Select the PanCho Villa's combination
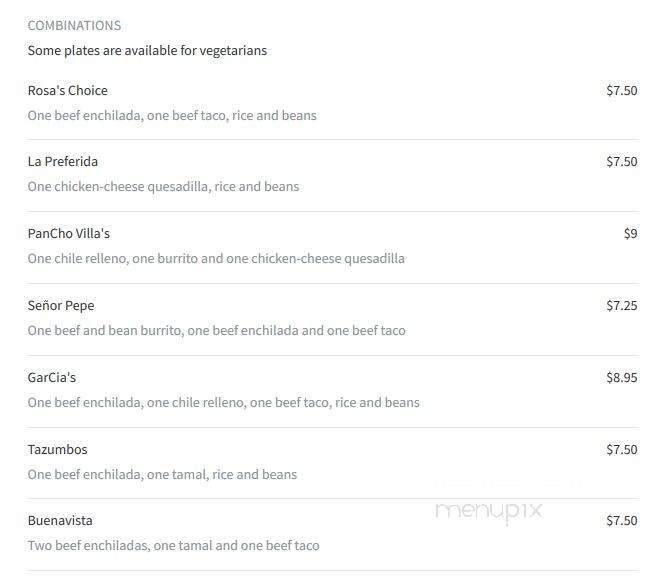 [x=69, y=233]
